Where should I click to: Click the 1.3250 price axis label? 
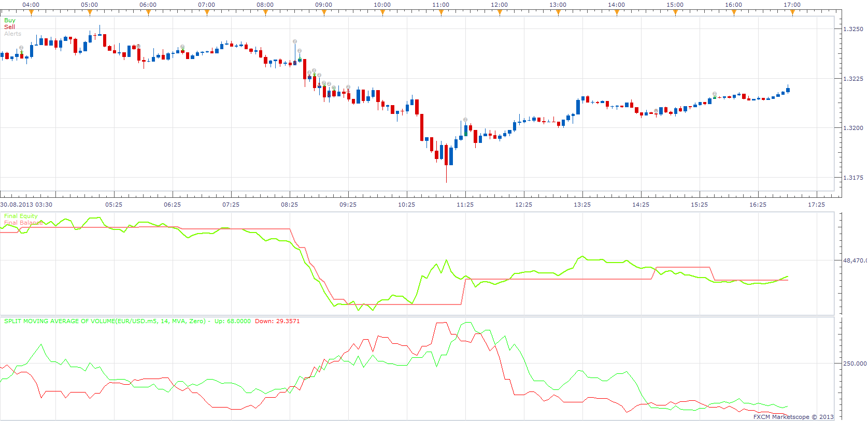pos(853,29)
